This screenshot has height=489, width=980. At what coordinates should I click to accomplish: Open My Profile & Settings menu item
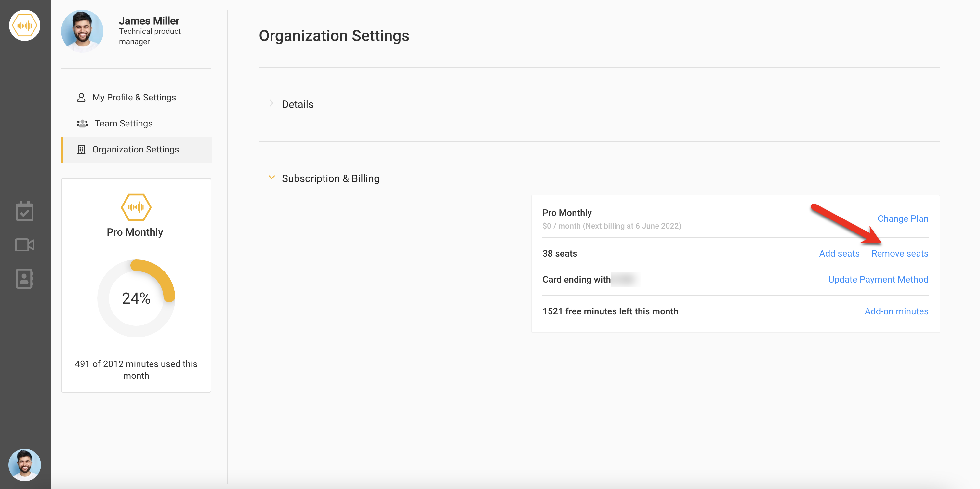coord(134,97)
